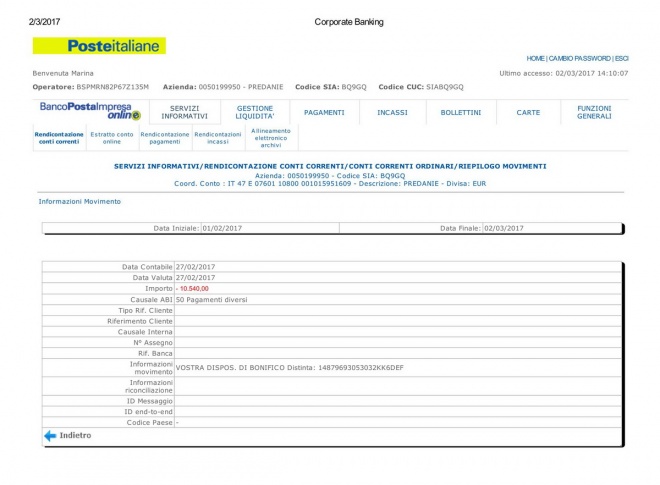The image size is (660, 485).
Task: Open the CAMBIO PASSWORD link
Action: pyautogui.click(x=580, y=59)
